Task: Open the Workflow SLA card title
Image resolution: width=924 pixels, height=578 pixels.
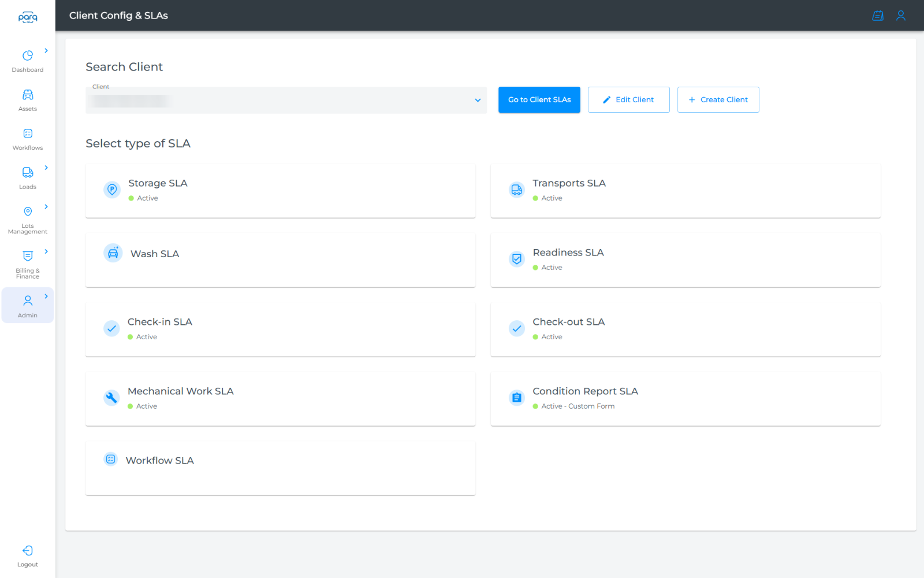Action: coord(160,461)
